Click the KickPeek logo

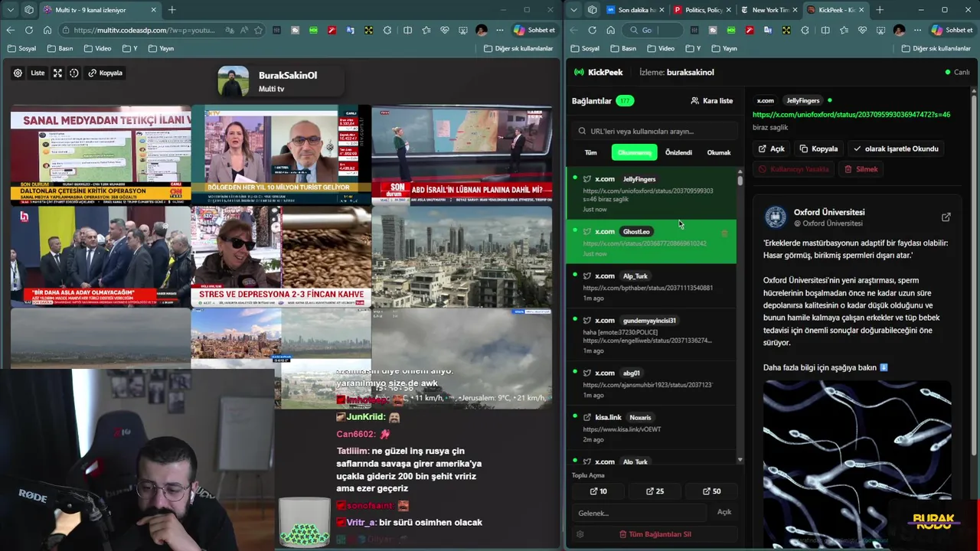click(598, 72)
